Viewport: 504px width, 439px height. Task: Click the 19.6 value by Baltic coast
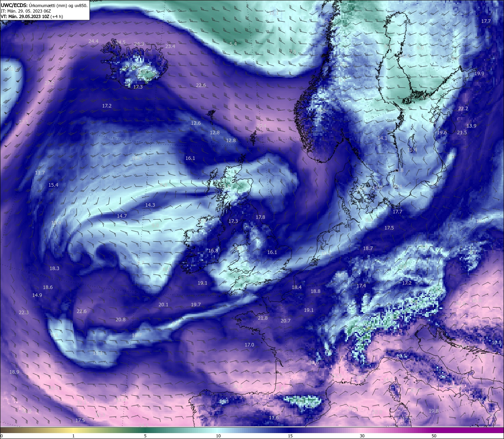tap(442, 133)
